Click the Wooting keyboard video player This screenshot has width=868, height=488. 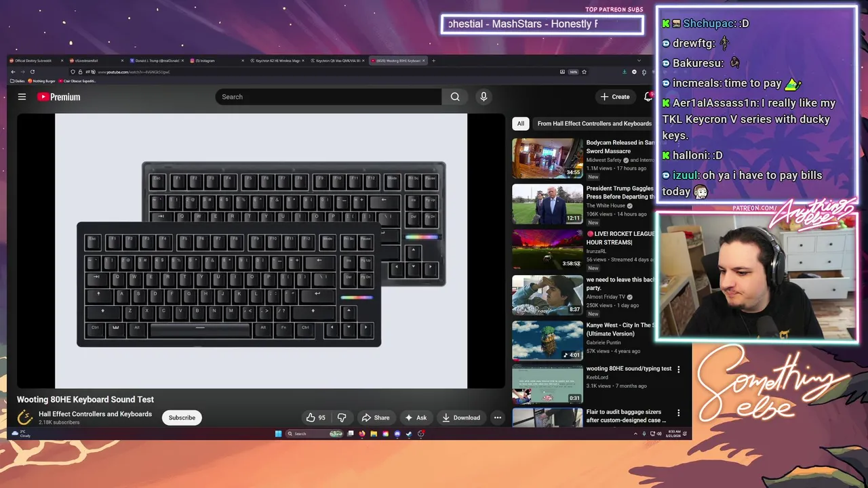pos(261,251)
